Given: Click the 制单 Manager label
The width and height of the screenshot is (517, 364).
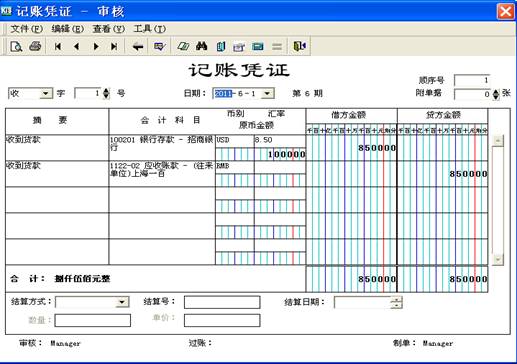Looking at the screenshot, I should tap(423, 343).
